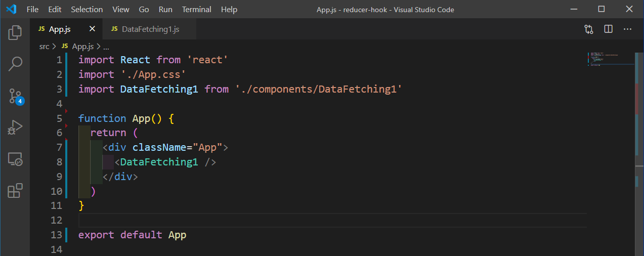This screenshot has width=644, height=256.
Task: Click the VS Code logo icon
Action: 11,9
